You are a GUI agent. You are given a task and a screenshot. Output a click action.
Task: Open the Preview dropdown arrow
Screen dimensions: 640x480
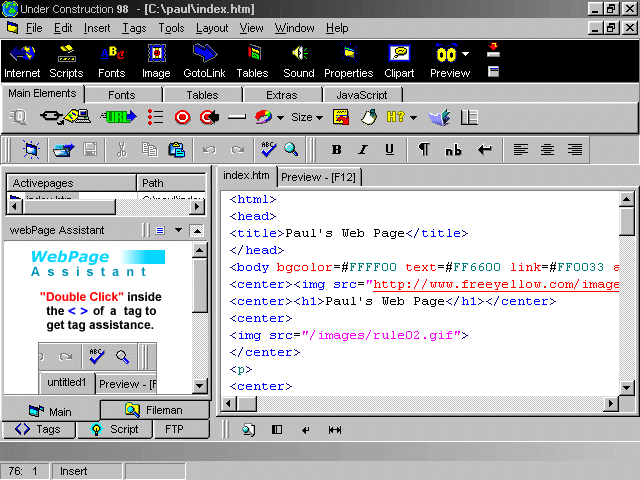point(467,55)
